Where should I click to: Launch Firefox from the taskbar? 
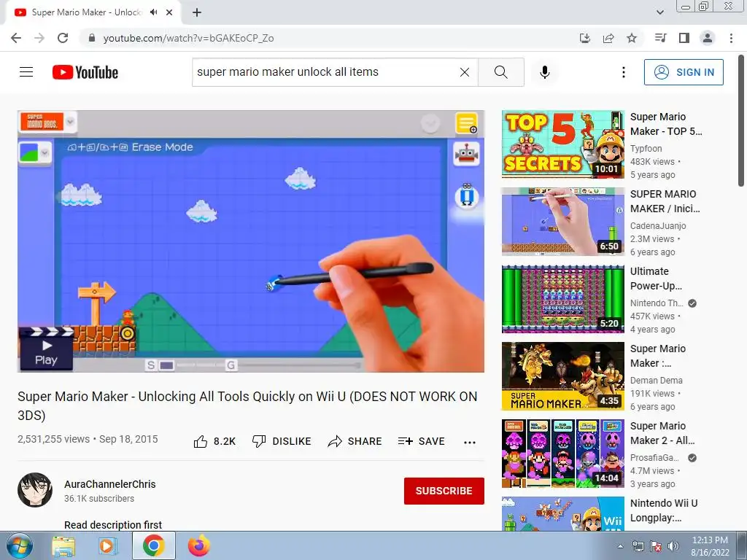point(199,546)
